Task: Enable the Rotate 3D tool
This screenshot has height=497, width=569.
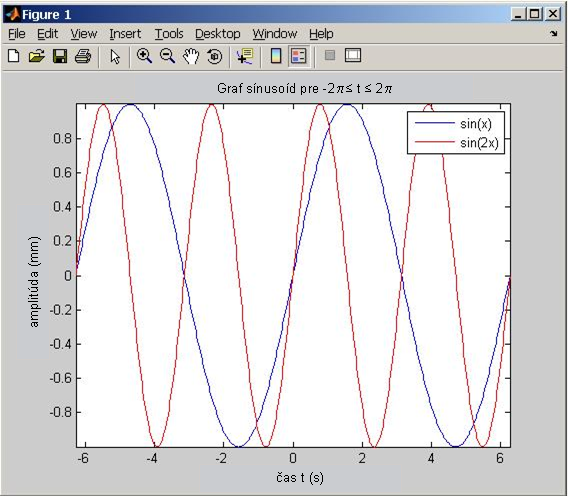Action: tap(214, 57)
